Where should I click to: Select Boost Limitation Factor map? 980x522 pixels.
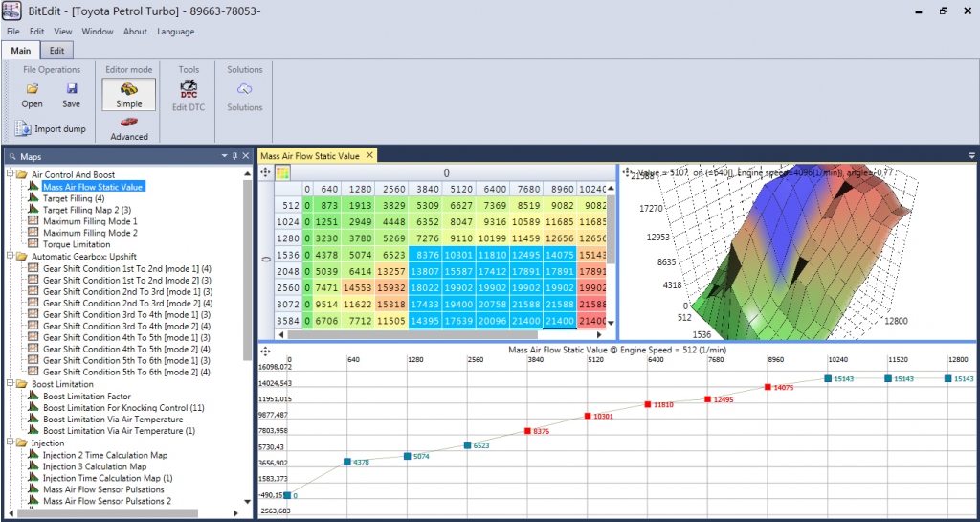87,396
